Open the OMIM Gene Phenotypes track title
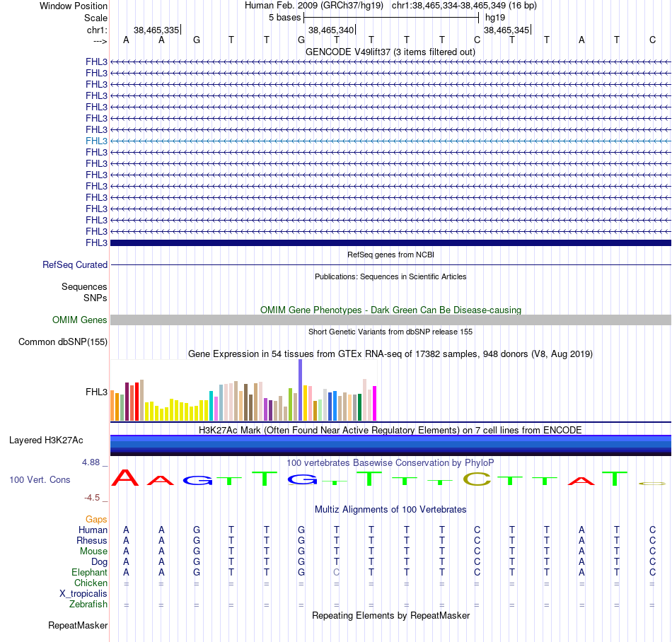 pos(390,310)
